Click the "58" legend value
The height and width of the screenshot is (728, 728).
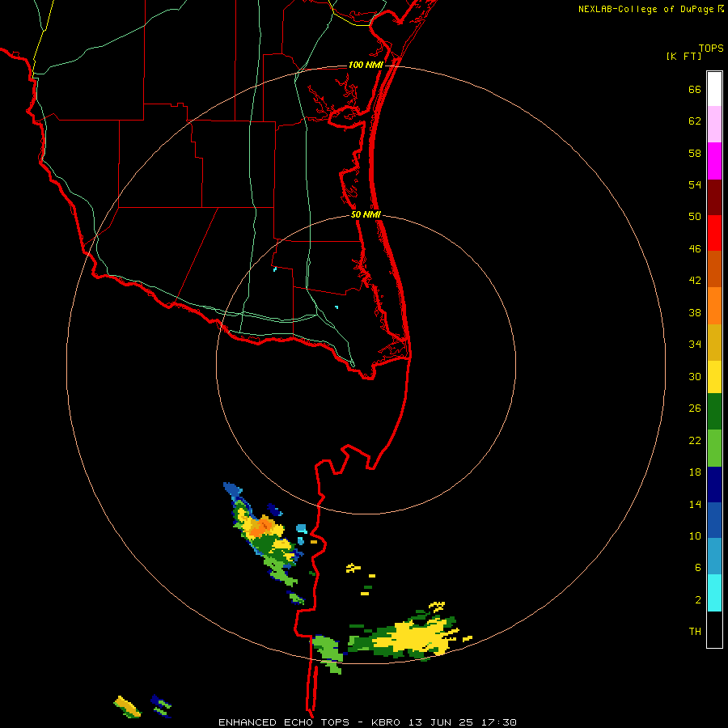tap(695, 153)
